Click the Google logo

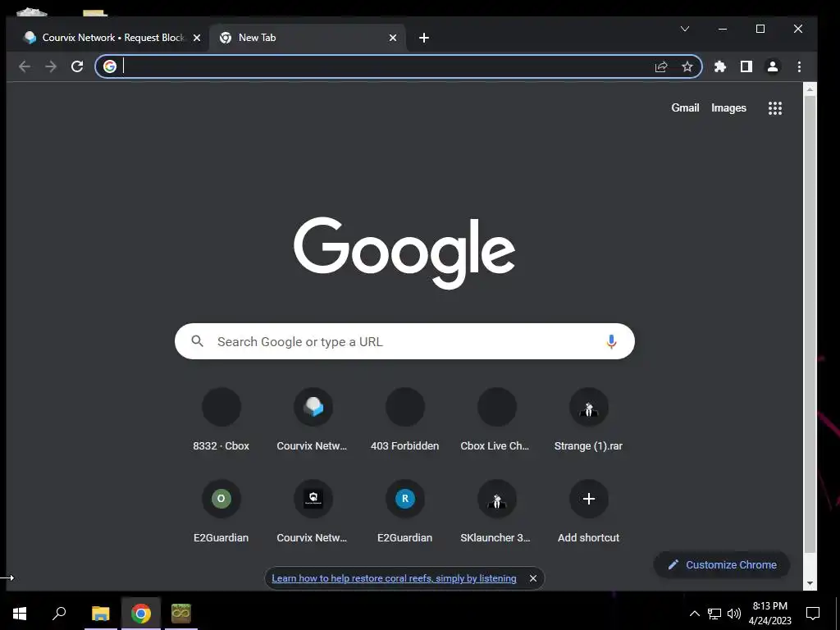tap(404, 253)
